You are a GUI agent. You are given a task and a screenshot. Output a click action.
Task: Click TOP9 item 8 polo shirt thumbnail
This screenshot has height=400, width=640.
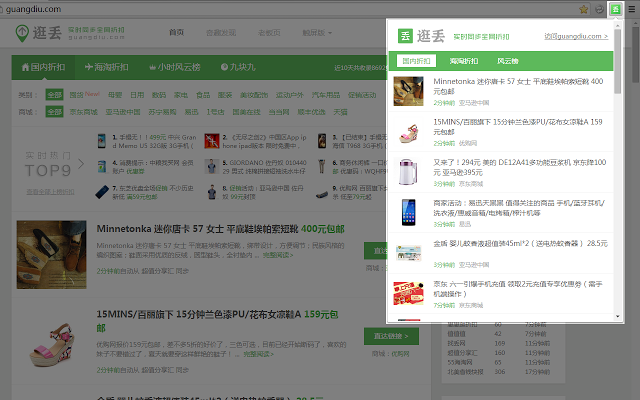click(211, 192)
